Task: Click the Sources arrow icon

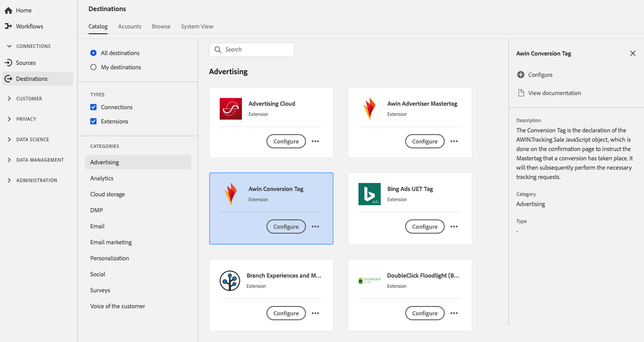Action: coord(8,63)
